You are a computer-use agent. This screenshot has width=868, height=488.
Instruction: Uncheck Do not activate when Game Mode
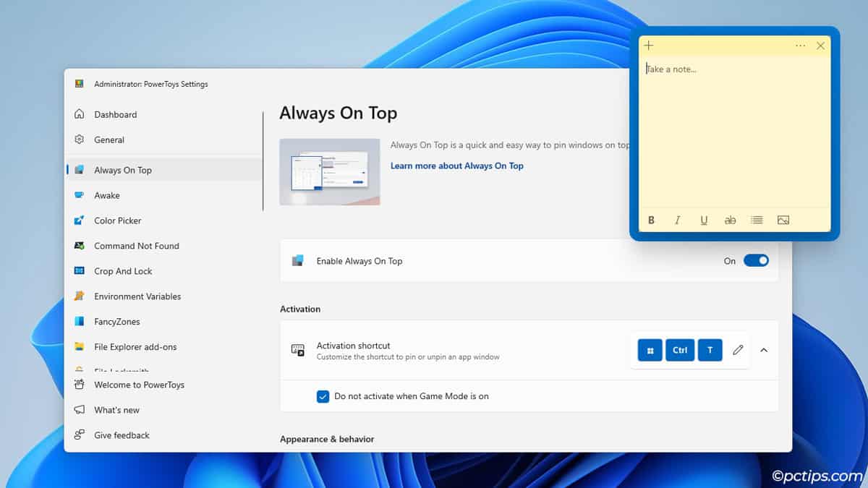point(323,396)
